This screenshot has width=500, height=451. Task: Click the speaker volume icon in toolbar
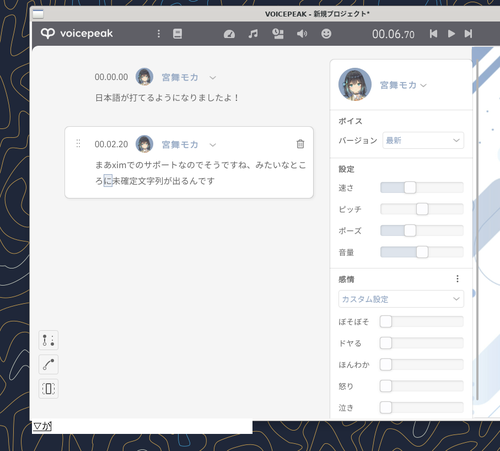[x=302, y=34]
